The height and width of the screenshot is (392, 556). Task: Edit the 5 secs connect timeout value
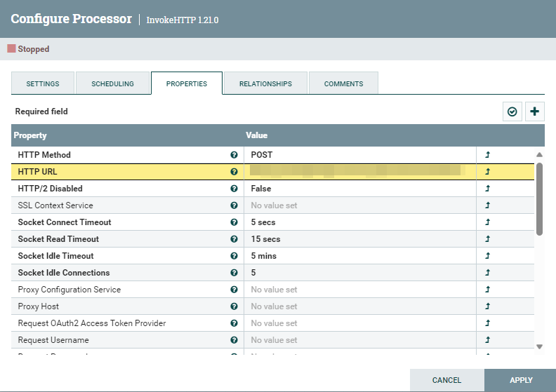coord(360,222)
